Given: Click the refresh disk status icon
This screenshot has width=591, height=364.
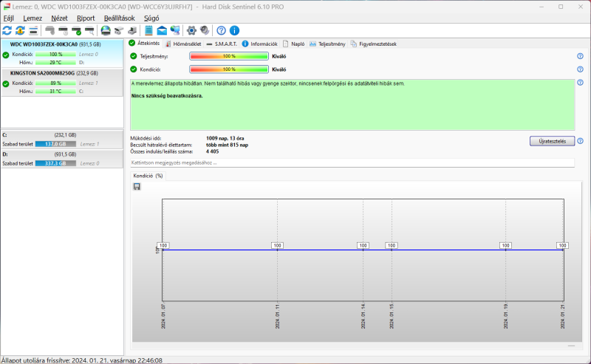Looking at the screenshot, I should coord(7,30).
